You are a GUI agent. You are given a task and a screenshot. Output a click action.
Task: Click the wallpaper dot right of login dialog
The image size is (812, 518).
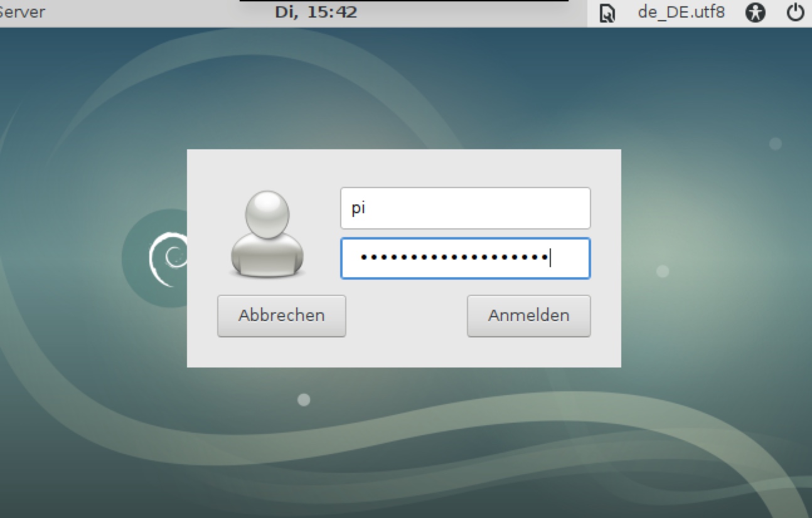(x=663, y=271)
